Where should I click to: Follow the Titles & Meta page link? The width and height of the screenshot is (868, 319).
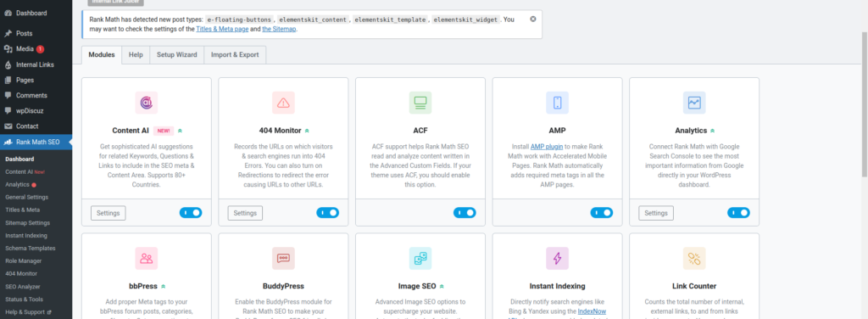point(222,29)
